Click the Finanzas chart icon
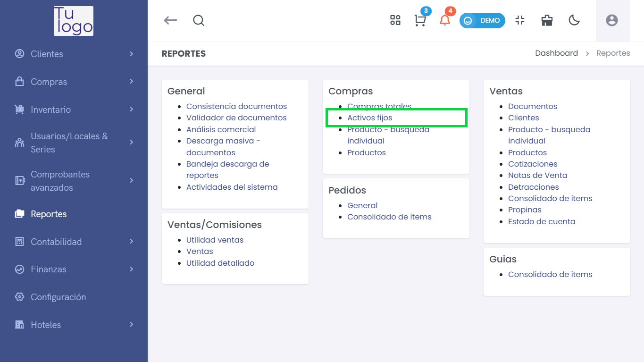The width and height of the screenshot is (644, 362). (19, 269)
